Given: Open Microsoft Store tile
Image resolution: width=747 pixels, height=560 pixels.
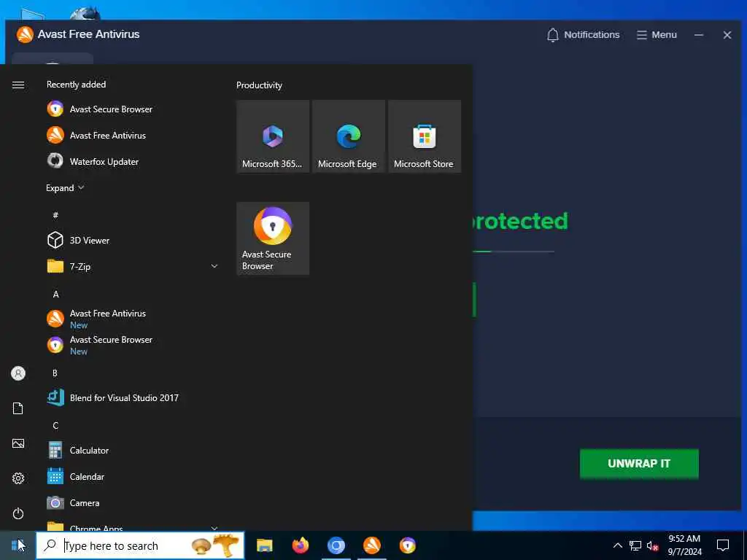Looking at the screenshot, I should (x=425, y=136).
